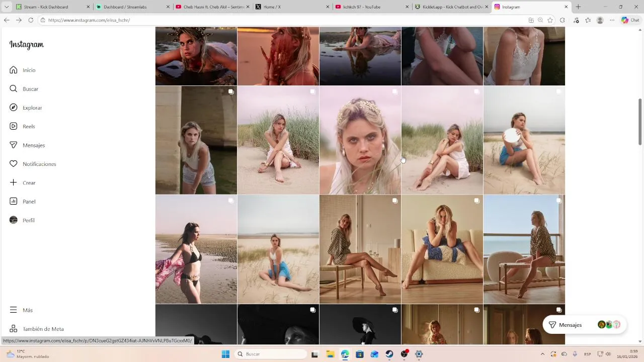Switch to Kicklet.app tab
The image size is (644, 362).
tap(451, 7)
